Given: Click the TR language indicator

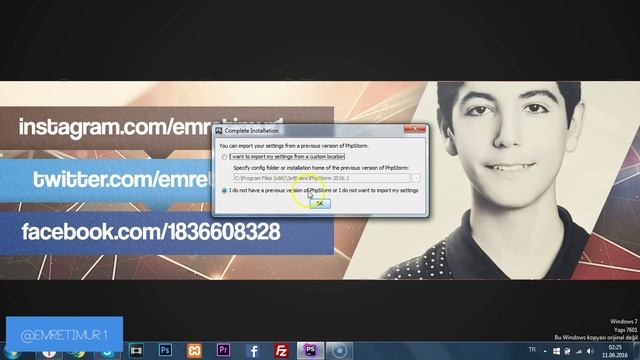Looking at the screenshot, I should (x=532, y=350).
